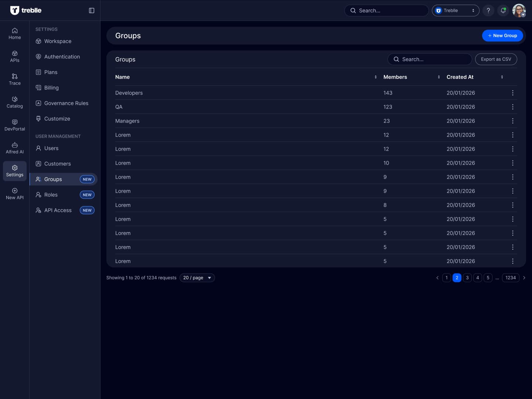Open the notifications bell
This screenshot has height=399, width=532.
tap(503, 11)
